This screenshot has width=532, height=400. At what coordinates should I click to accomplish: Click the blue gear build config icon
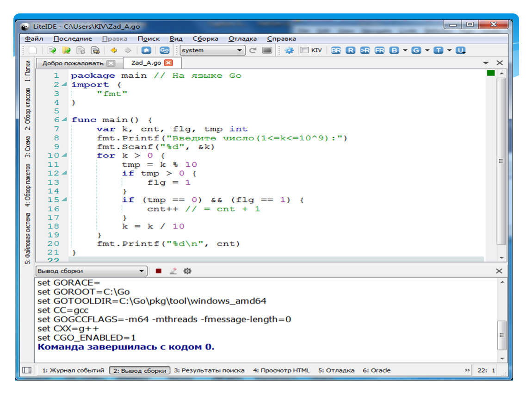click(289, 50)
